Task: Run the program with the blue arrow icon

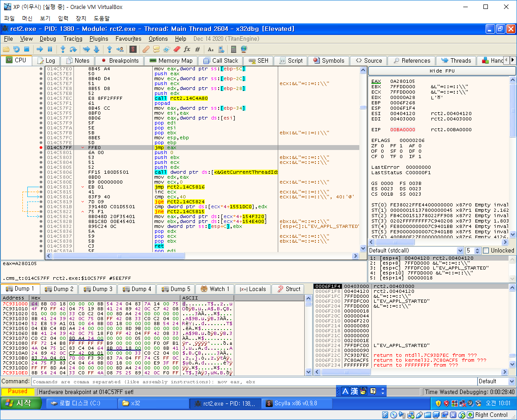Action: click(x=39, y=49)
